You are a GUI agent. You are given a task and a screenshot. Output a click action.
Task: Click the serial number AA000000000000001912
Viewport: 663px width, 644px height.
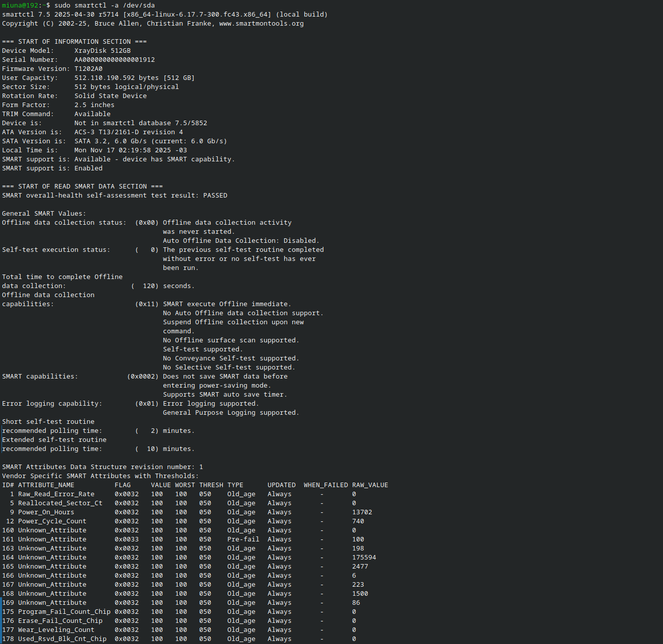tap(114, 60)
